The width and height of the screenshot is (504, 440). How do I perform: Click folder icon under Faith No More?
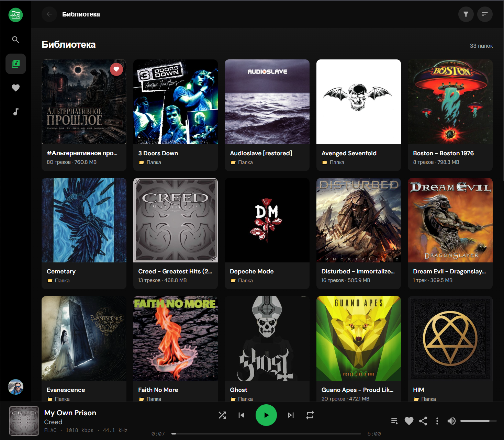[142, 399]
